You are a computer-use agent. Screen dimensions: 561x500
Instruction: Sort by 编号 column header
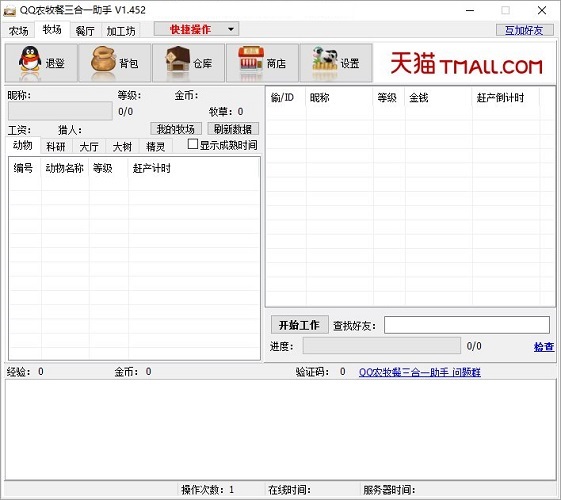click(25, 168)
